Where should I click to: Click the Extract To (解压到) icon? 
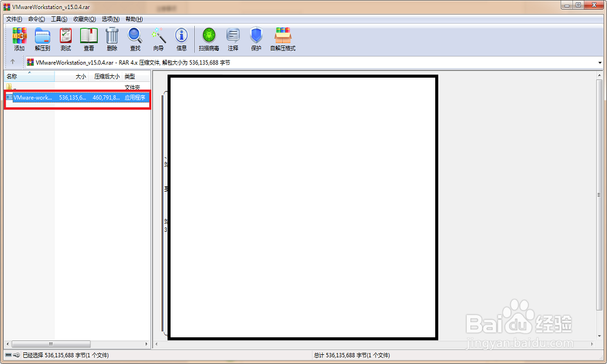pyautogui.click(x=42, y=39)
